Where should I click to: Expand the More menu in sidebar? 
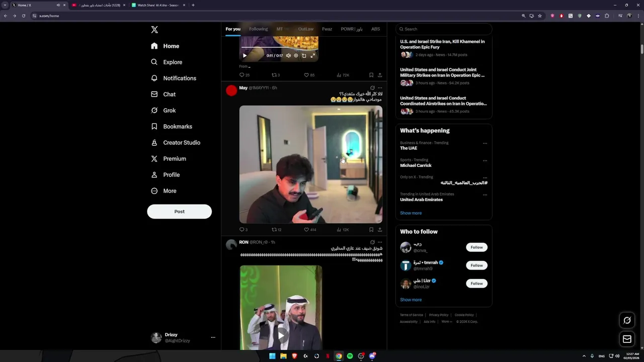(164, 191)
